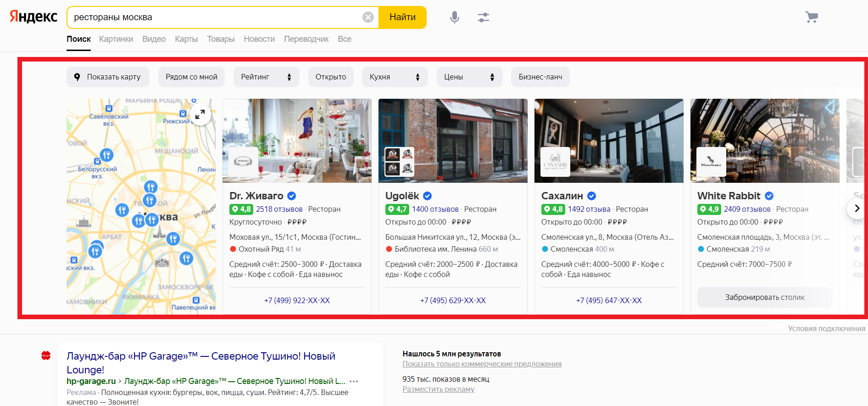
Task: Click the 4,8 rating badge of Dr. Живаго
Action: tap(241, 209)
